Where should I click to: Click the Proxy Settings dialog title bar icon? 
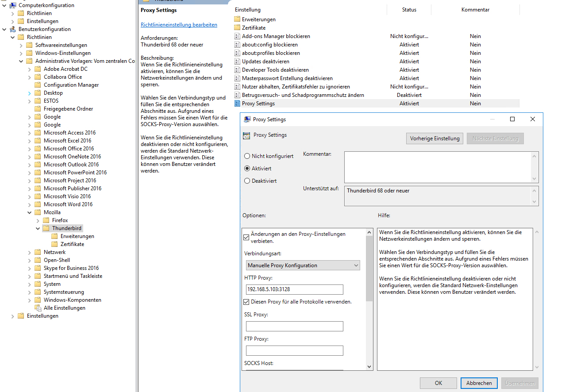(x=247, y=119)
